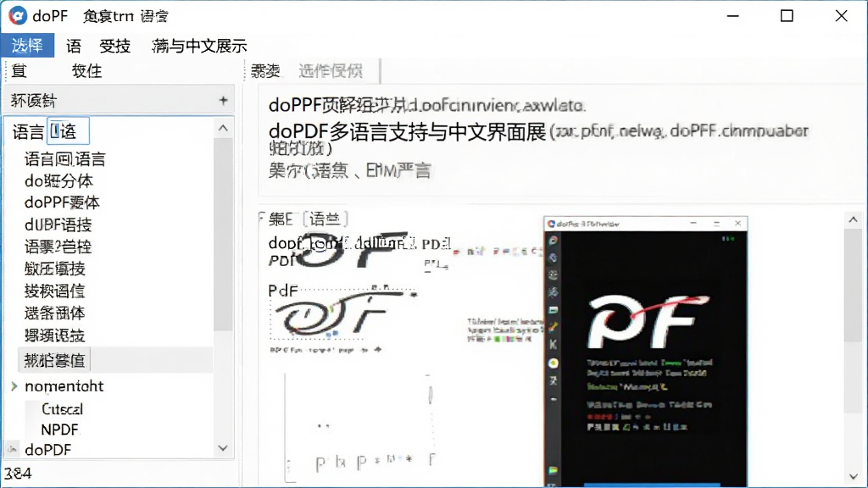
Task: Open the menu ending in 与中文展示
Action: (x=199, y=46)
